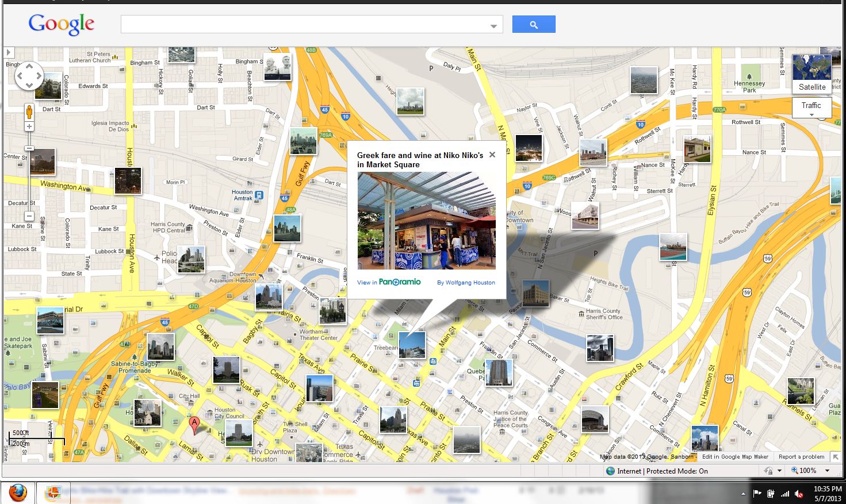Image resolution: width=846 pixels, height=504 pixels.
Task: Switch to Satellite view
Action: click(x=811, y=74)
